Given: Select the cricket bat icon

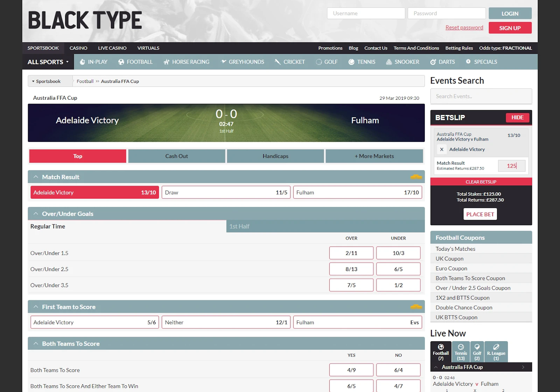Looking at the screenshot, I should [278, 62].
